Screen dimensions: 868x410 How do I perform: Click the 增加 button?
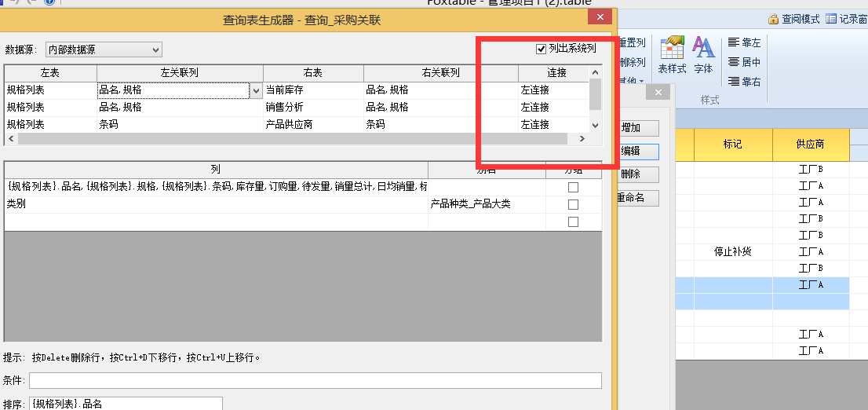tap(638, 128)
